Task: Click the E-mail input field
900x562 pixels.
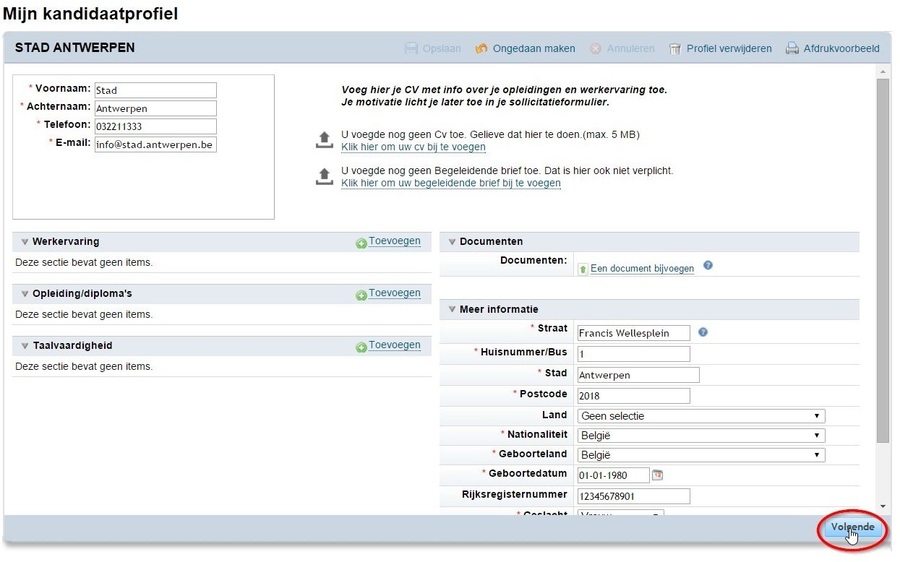Action: [155, 145]
